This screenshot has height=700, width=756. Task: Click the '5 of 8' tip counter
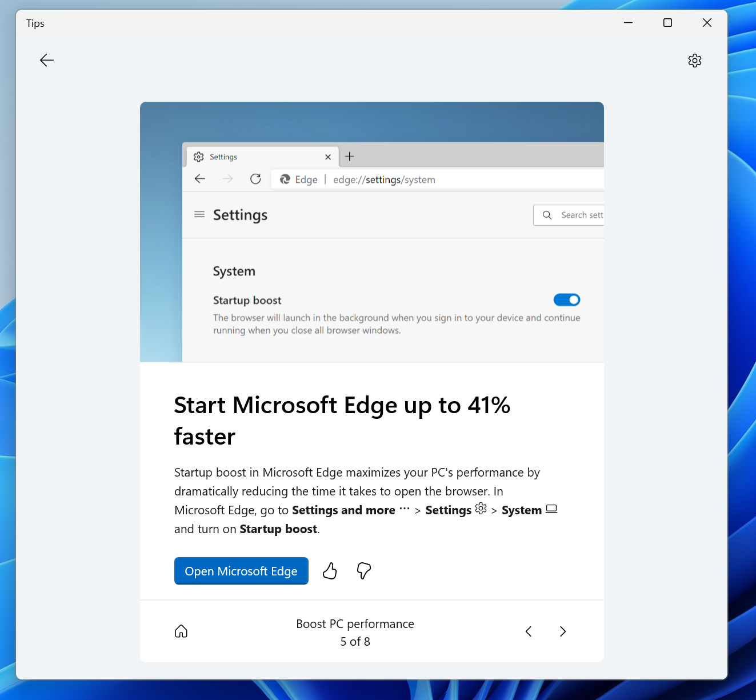[355, 642]
